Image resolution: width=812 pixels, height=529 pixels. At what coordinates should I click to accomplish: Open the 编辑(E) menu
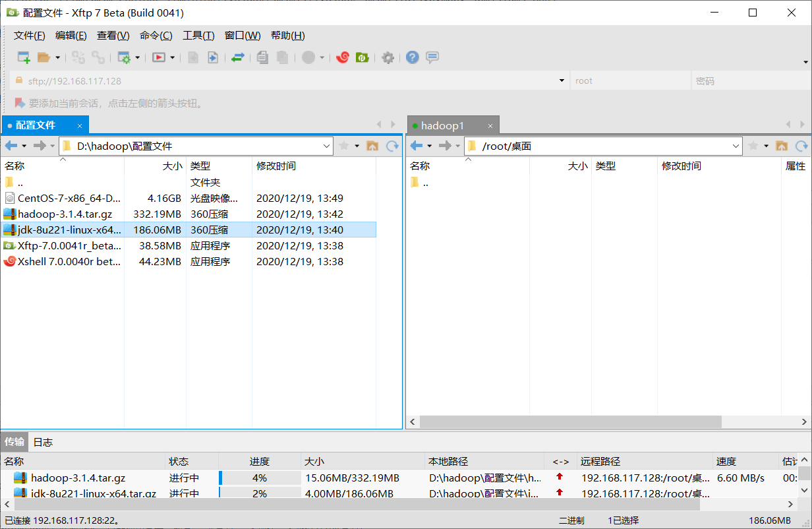[x=71, y=36]
